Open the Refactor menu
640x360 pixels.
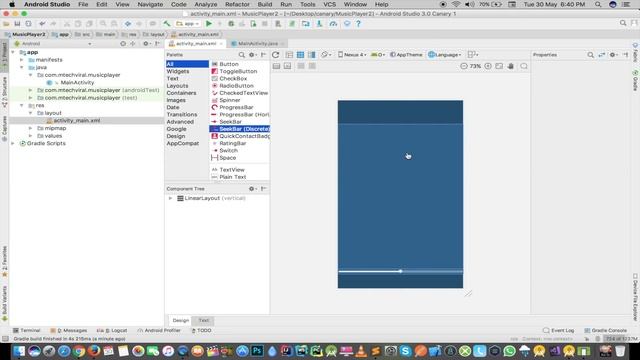click(237, 4)
